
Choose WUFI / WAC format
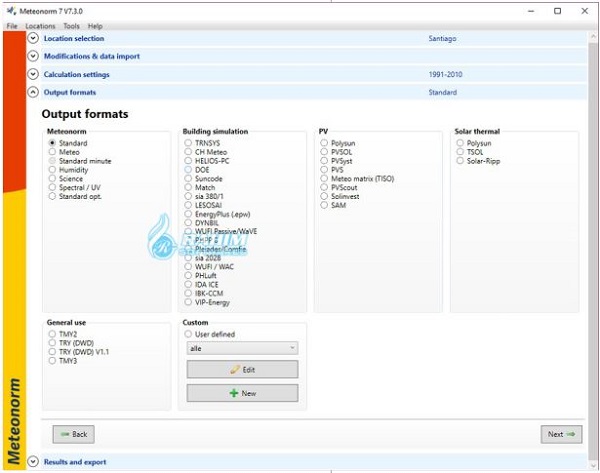[x=188, y=266]
